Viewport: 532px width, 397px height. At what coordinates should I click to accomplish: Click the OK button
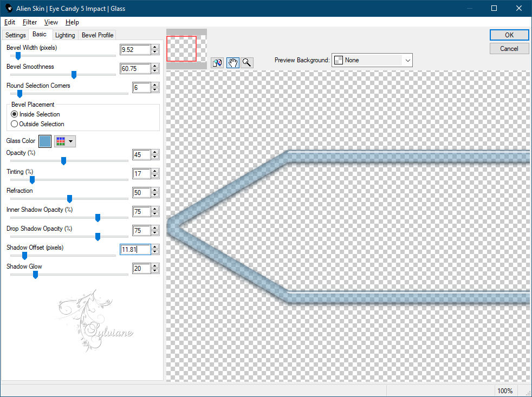point(509,35)
